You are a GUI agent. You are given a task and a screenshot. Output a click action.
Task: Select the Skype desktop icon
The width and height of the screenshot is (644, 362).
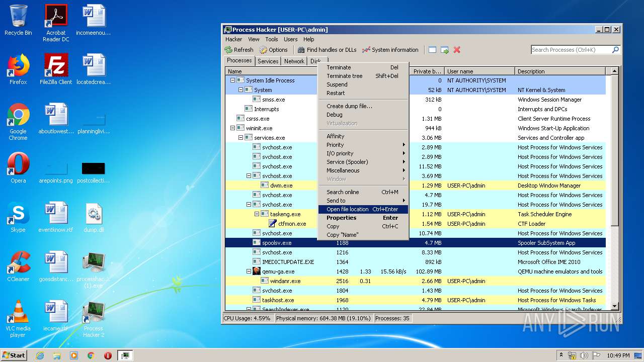coord(18,217)
